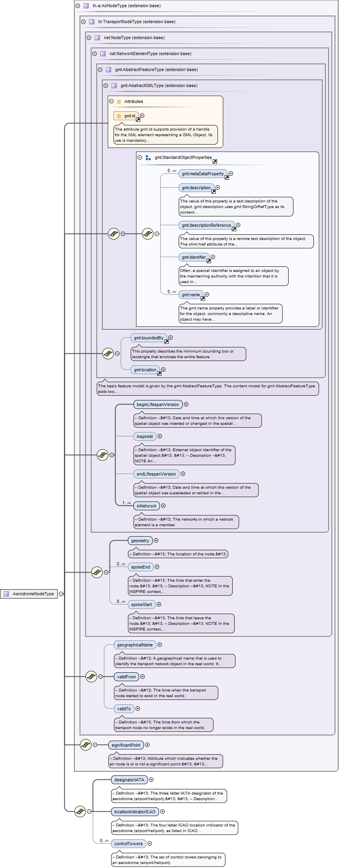This screenshot has width=339, height=868.
Task: Click the gml:name description annotation
Action: point(230,313)
